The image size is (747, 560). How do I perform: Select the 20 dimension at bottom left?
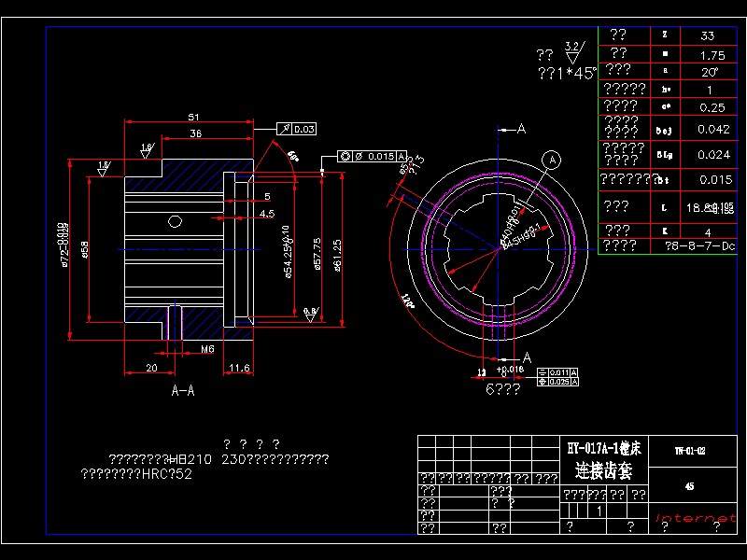151,368
